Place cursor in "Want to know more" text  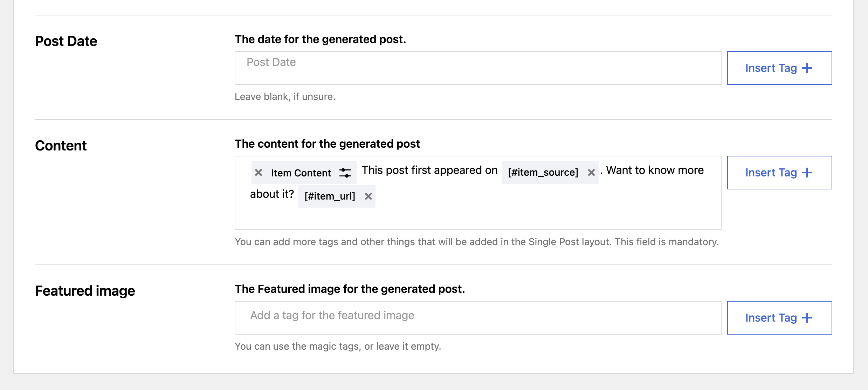[655, 170]
